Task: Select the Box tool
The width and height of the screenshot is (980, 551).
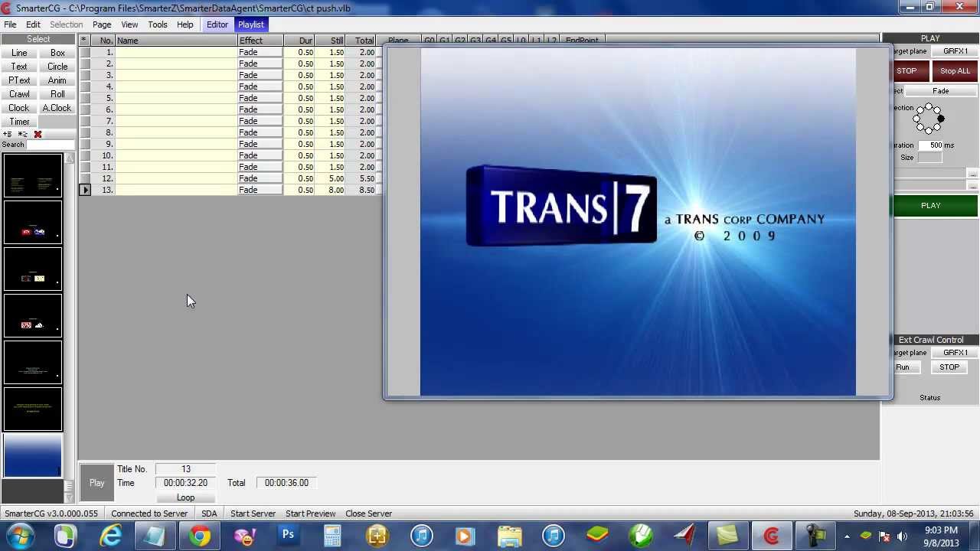Action: tap(57, 53)
